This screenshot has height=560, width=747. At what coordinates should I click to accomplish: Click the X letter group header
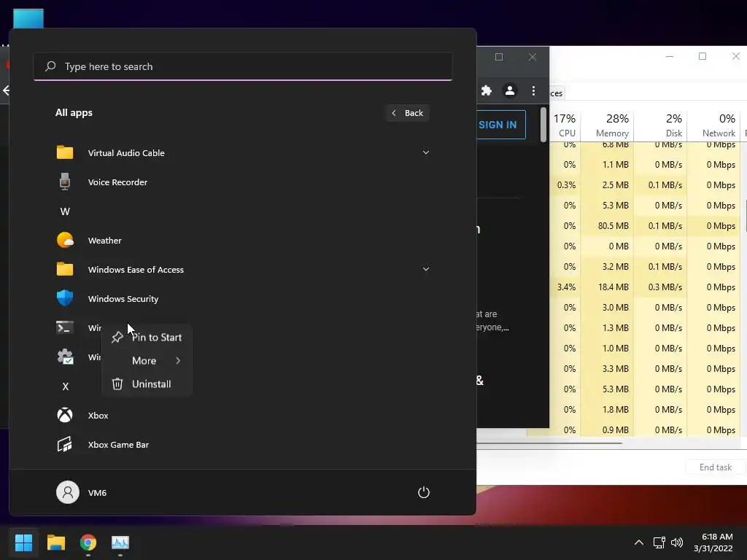coord(65,386)
